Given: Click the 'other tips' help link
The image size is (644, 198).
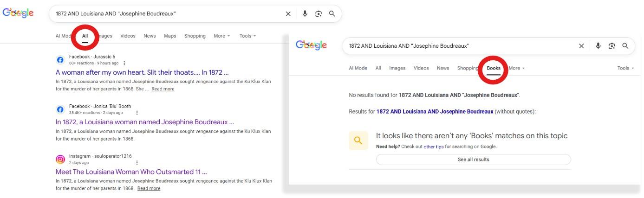Looking at the screenshot, I should pos(434,147).
